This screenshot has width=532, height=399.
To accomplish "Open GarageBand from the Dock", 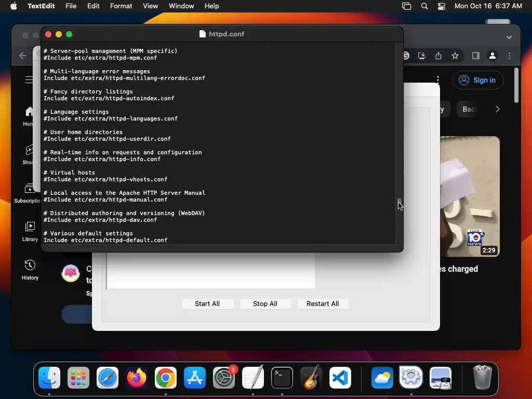I will click(311, 378).
